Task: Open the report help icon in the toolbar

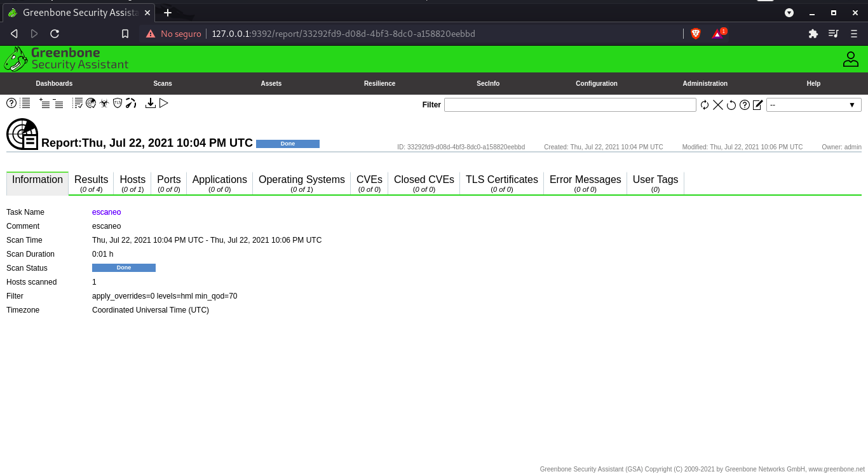Action: click(11, 103)
